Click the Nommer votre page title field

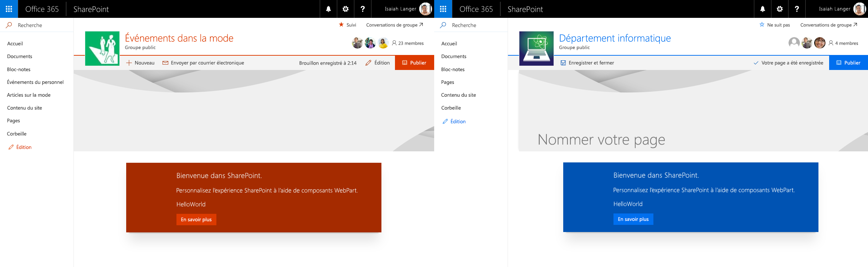click(601, 140)
